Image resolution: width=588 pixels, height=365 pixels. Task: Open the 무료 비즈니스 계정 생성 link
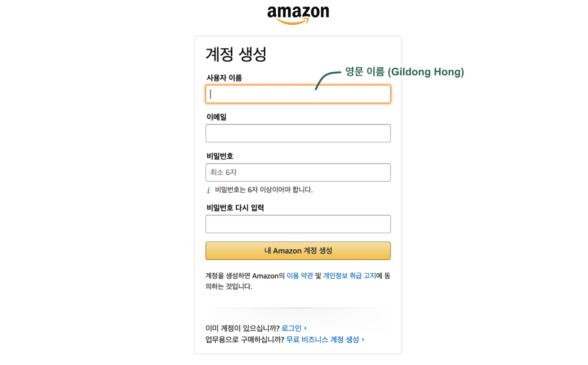coord(322,340)
